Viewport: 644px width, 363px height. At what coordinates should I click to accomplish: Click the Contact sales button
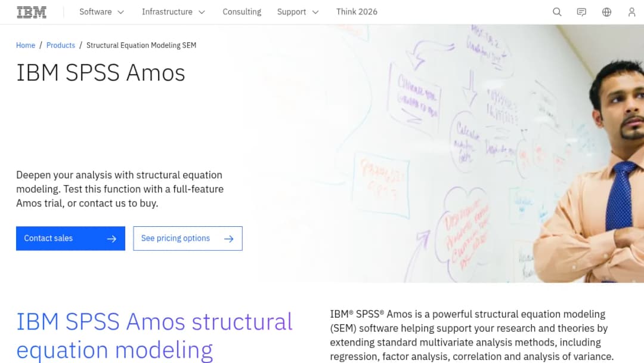[x=70, y=238]
